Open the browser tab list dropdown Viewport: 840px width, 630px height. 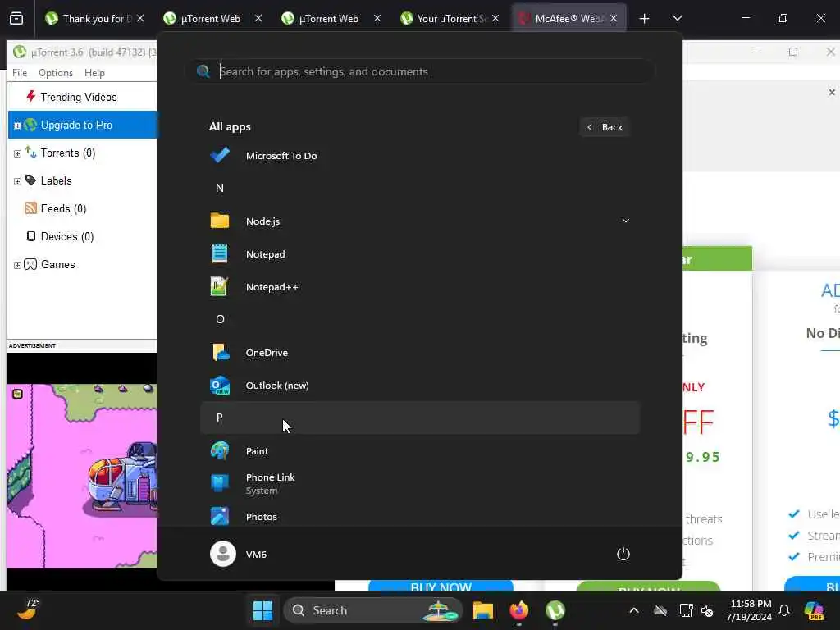pyautogui.click(x=677, y=18)
